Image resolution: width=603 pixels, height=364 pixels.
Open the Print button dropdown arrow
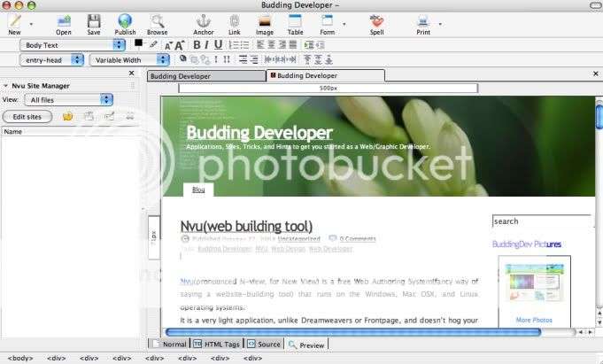[x=440, y=24]
